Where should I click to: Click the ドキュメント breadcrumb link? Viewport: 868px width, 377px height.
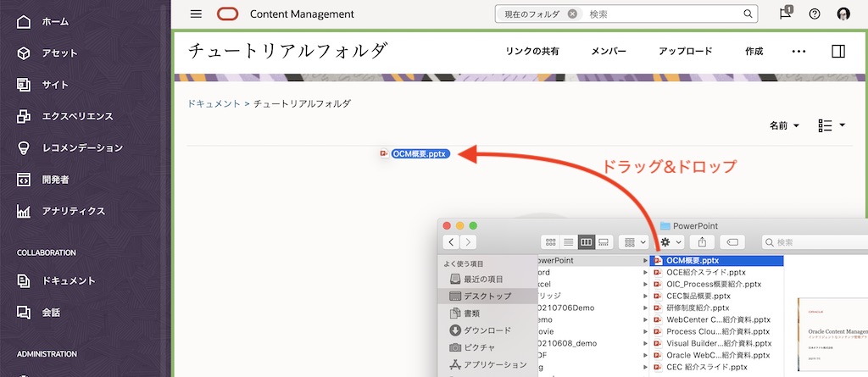click(214, 103)
